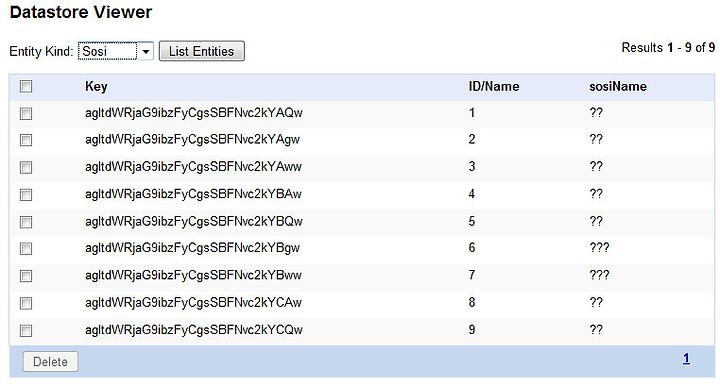Check the box for entity ID 1
720x386 pixels.
[x=26, y=113]
